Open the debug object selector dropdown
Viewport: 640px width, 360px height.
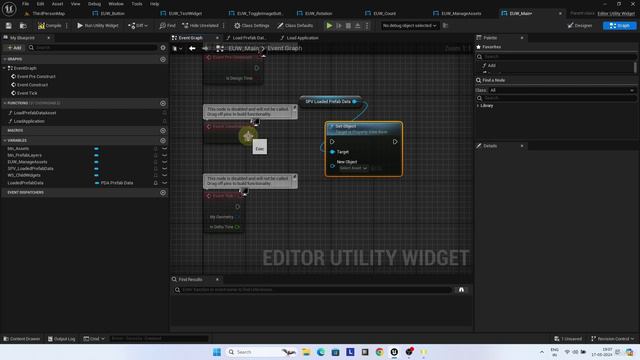click(409, 26)
